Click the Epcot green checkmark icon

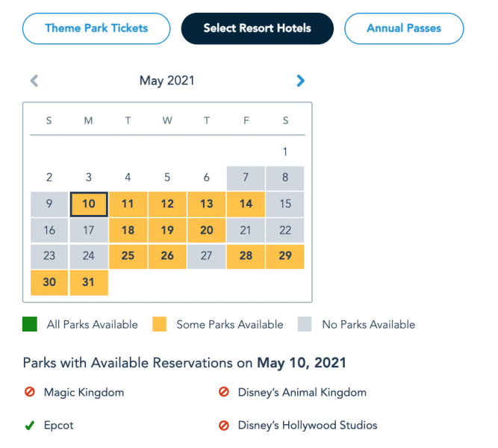click(x=29, y=426)
